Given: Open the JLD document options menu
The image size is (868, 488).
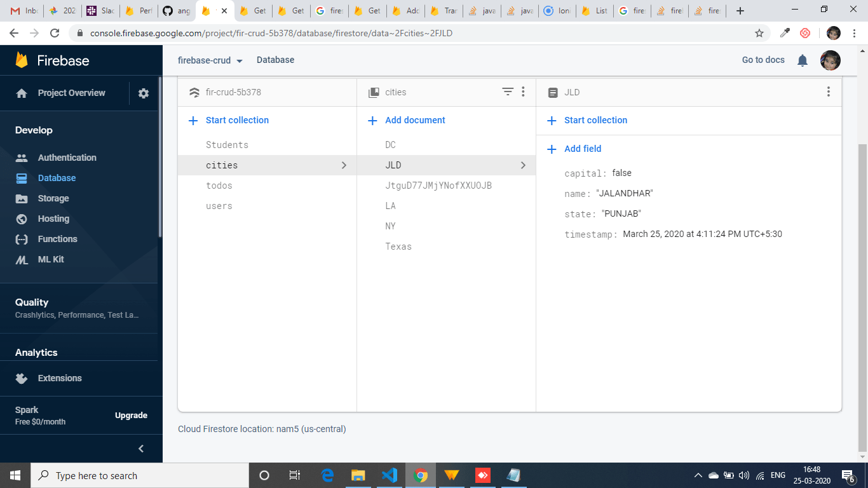Looking at the screenshot, I should (828, 91).
